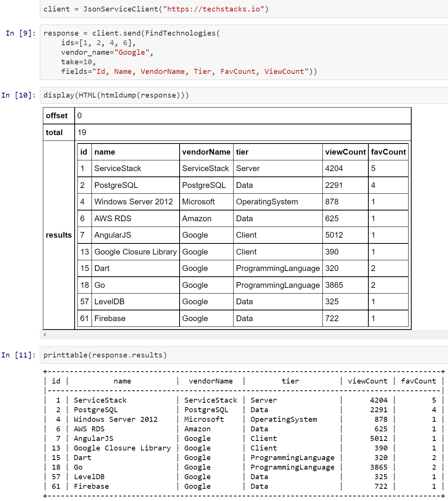Click "Amazon" in the printed text table
Viewport: 448px width, 501px height.
[198, 429]
